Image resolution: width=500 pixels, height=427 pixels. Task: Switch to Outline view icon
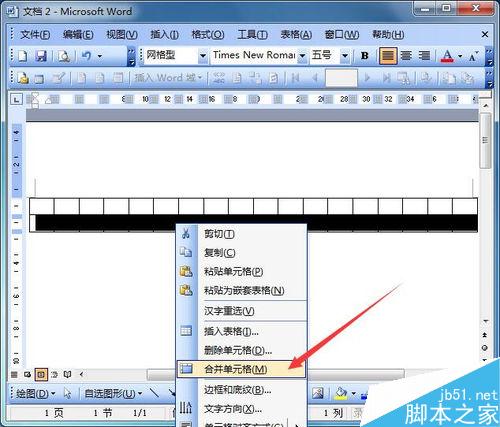tap(54, 375)
